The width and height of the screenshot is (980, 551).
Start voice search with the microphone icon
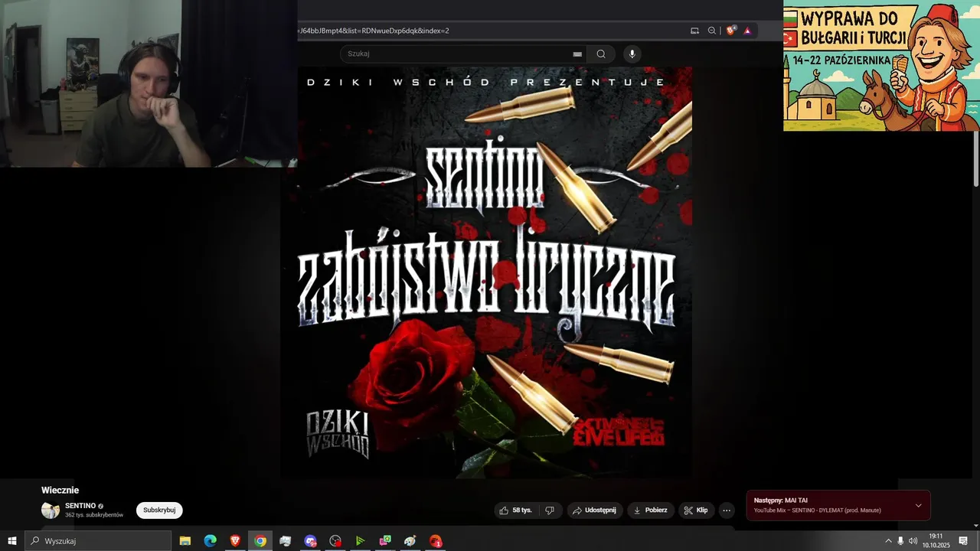tap(632, 54)
